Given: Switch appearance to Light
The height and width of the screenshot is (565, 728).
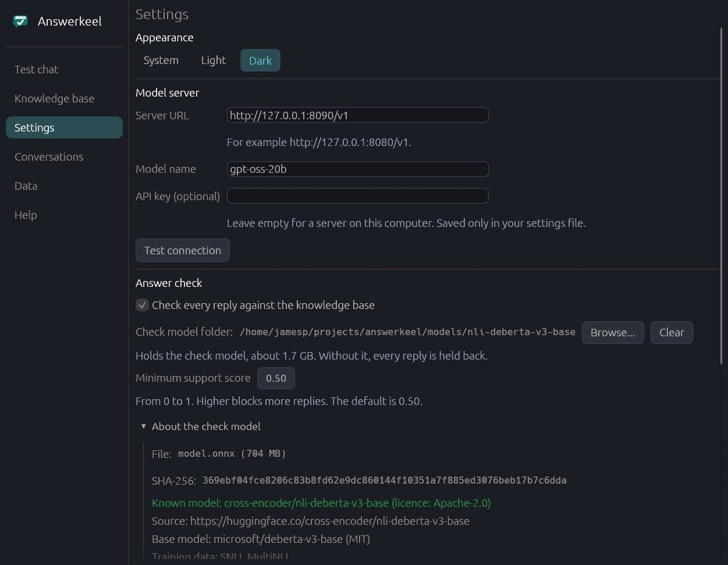Looking at the screenshot, I should [x=214, y=61].
